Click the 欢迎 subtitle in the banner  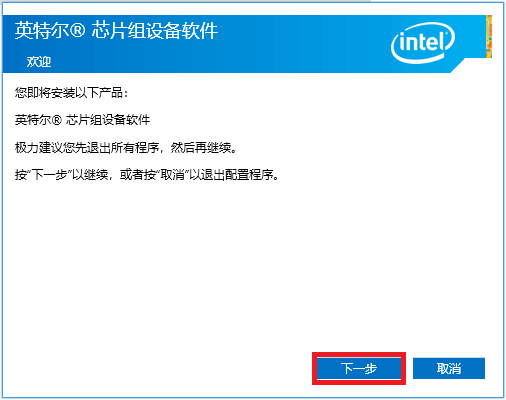tap(39, 62)
